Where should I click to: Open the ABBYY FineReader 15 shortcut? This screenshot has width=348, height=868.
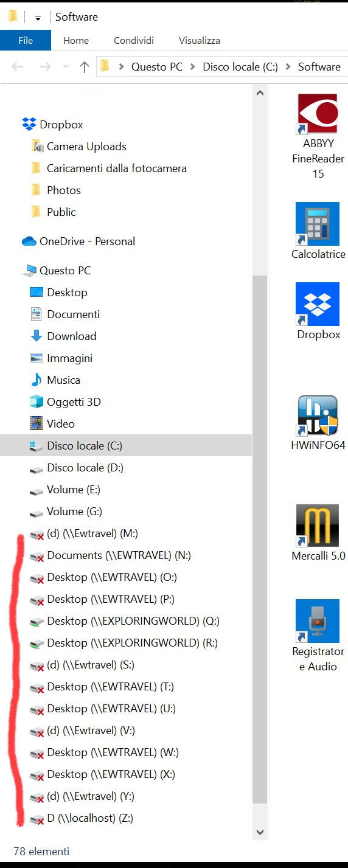[318, 136]
